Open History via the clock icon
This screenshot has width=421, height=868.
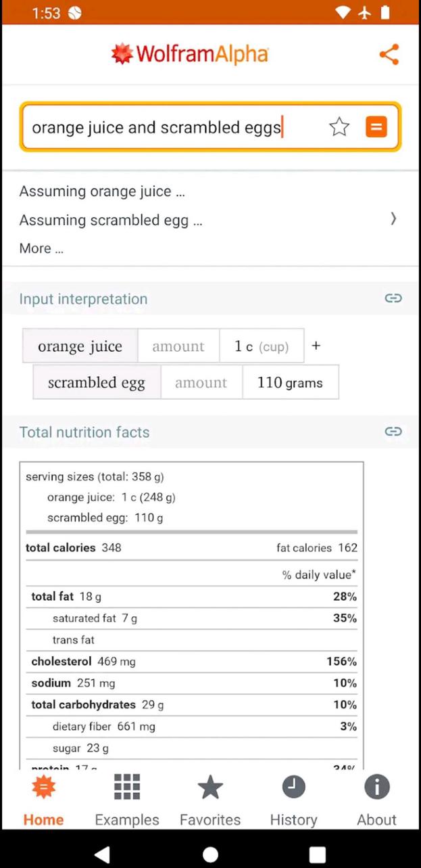pos(293,786)
